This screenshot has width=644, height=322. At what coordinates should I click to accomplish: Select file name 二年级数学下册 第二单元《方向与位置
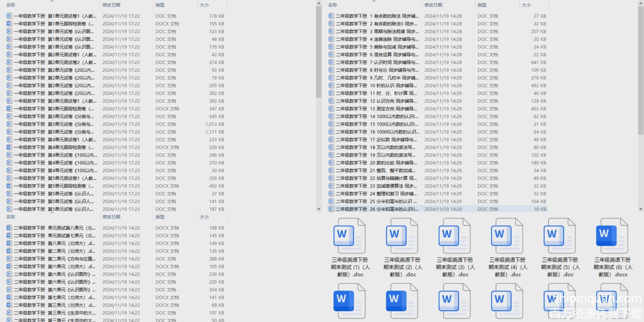[55, 259]
